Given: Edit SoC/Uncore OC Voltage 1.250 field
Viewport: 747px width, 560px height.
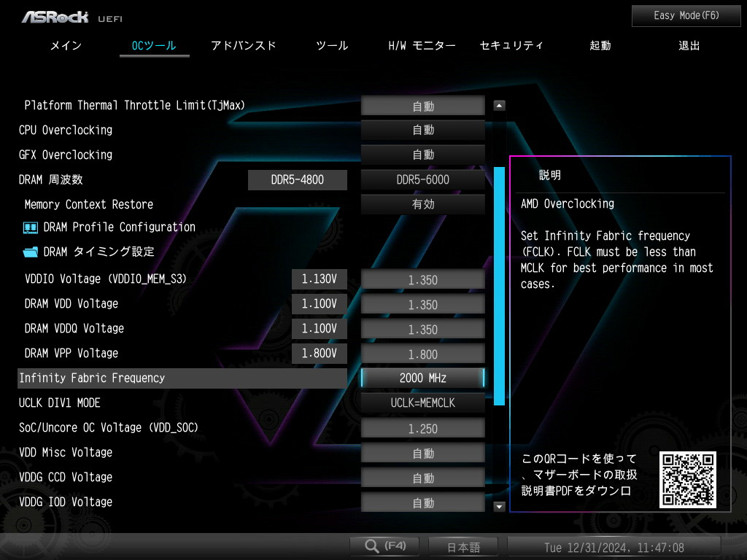Looking at the screenshot, I should [423, 427].
